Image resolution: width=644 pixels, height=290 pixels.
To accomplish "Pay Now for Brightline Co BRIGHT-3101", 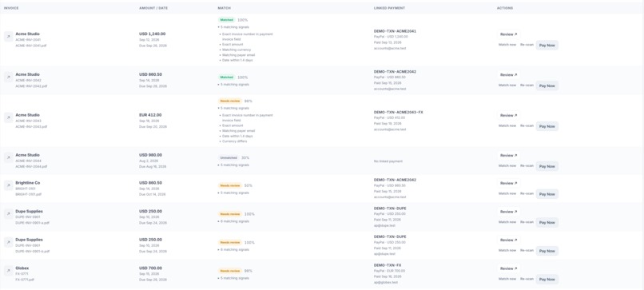I will pyautogui.click(x=547, y=194).
